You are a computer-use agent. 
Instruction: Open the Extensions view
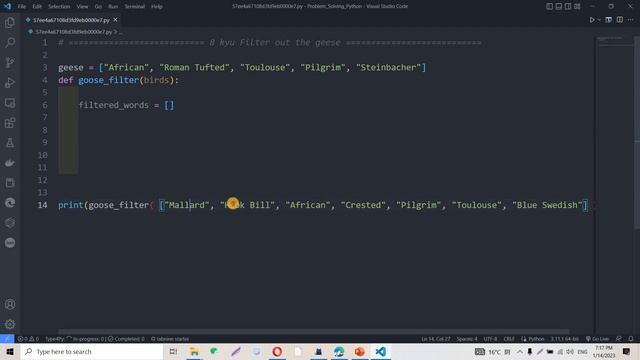10,122
